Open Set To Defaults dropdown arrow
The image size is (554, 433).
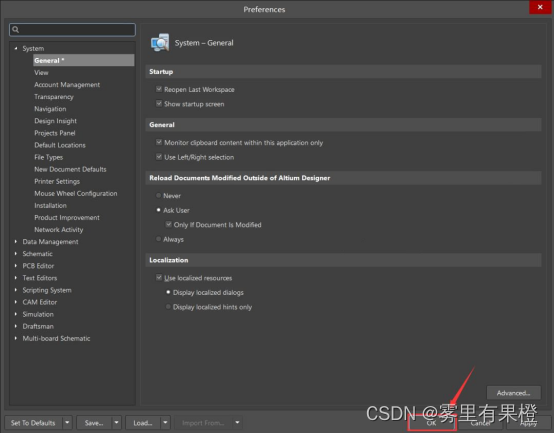[x=67, y=422]
